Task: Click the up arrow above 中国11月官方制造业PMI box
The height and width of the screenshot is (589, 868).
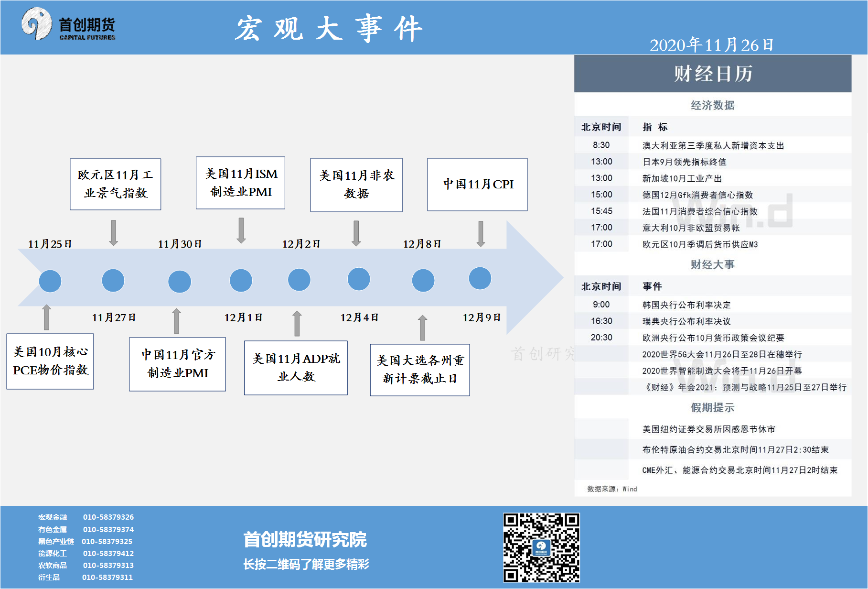Action: (177, 321)
